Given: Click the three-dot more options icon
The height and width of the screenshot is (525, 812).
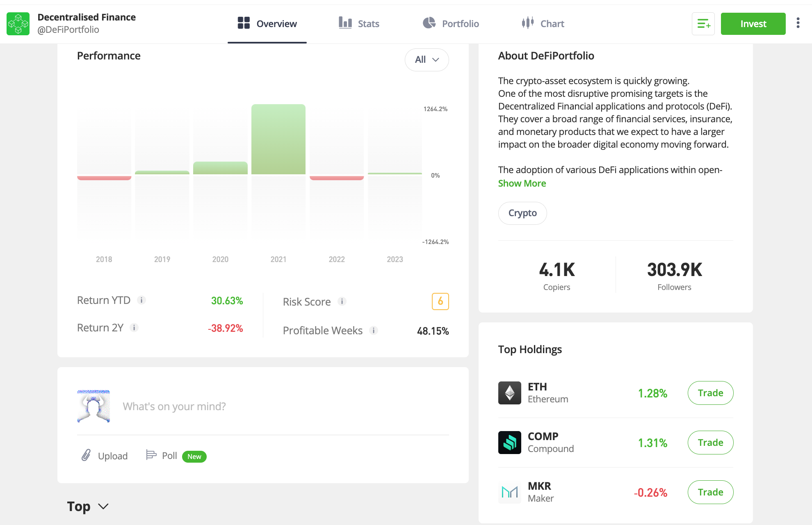Looking at the screenshot, I should (798, 24).
